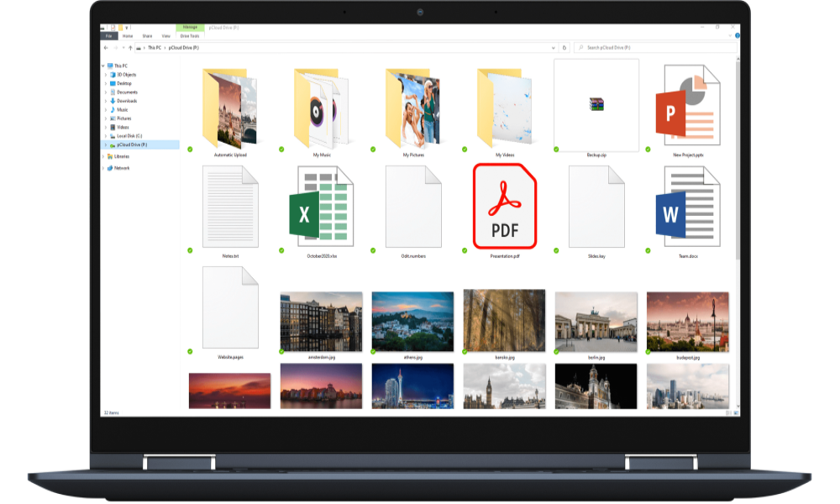Click the Up one level arrow
This screenshot has height=504, width=840.
coord(130,48)
